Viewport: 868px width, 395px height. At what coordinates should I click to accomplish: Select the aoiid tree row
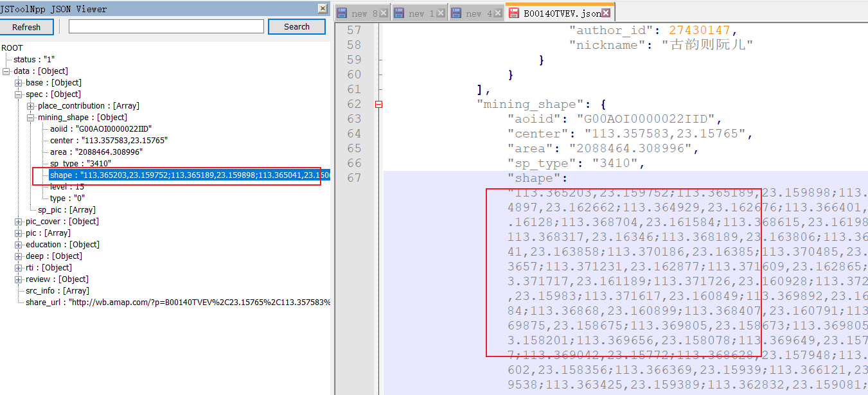coord(101,129)
